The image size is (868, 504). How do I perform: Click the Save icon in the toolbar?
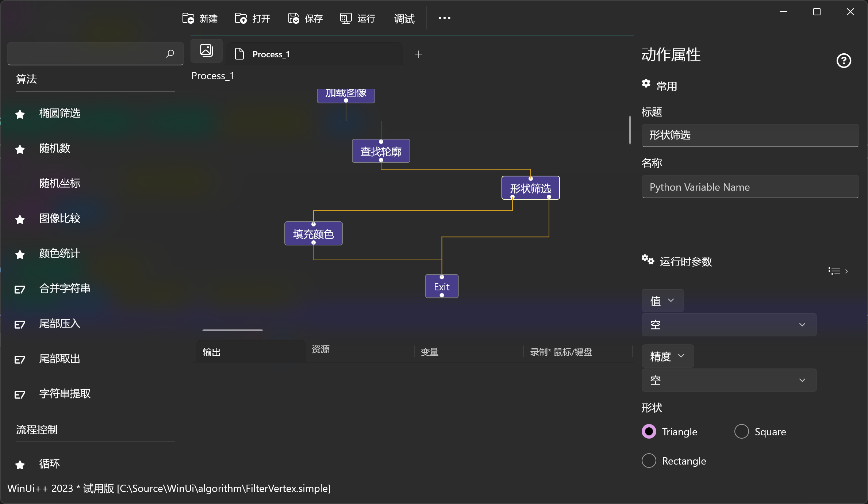point(293,18)
